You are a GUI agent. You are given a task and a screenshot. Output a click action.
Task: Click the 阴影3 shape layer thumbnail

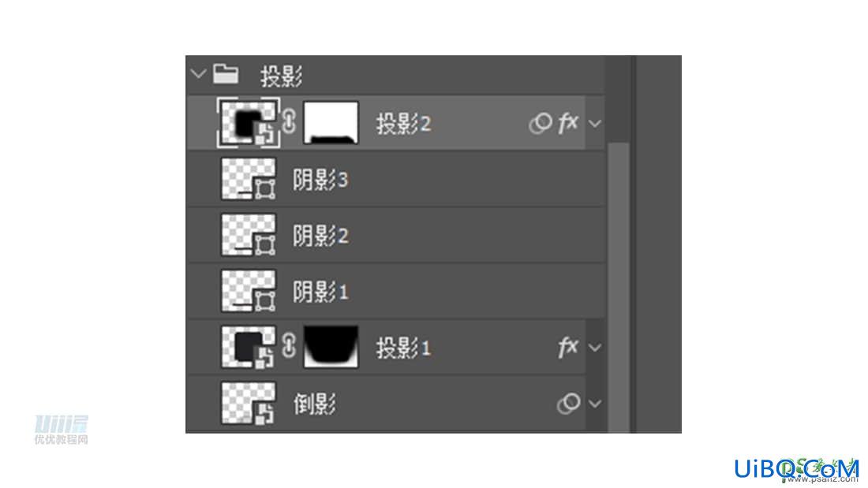point(248,179)
